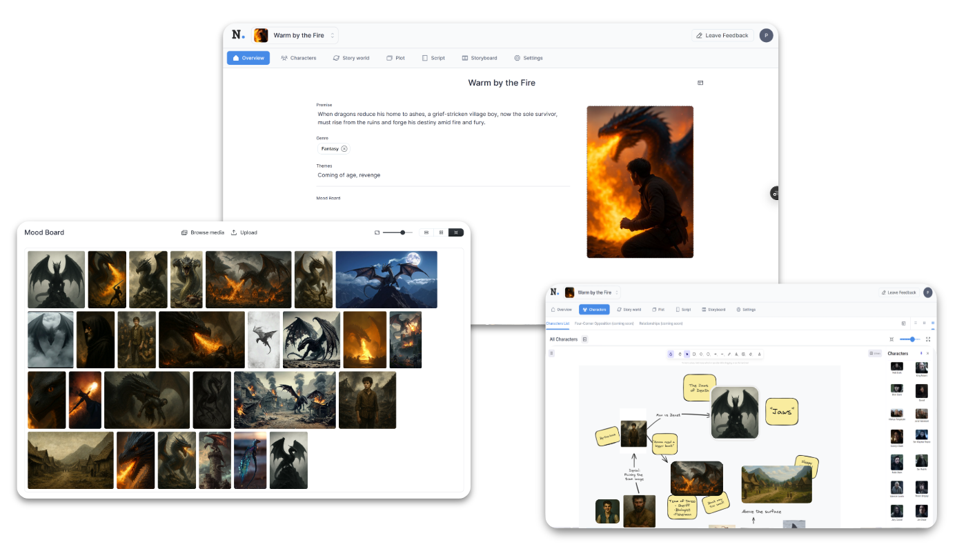Click Leave Feedback in the Overview window

coord(722,35)
